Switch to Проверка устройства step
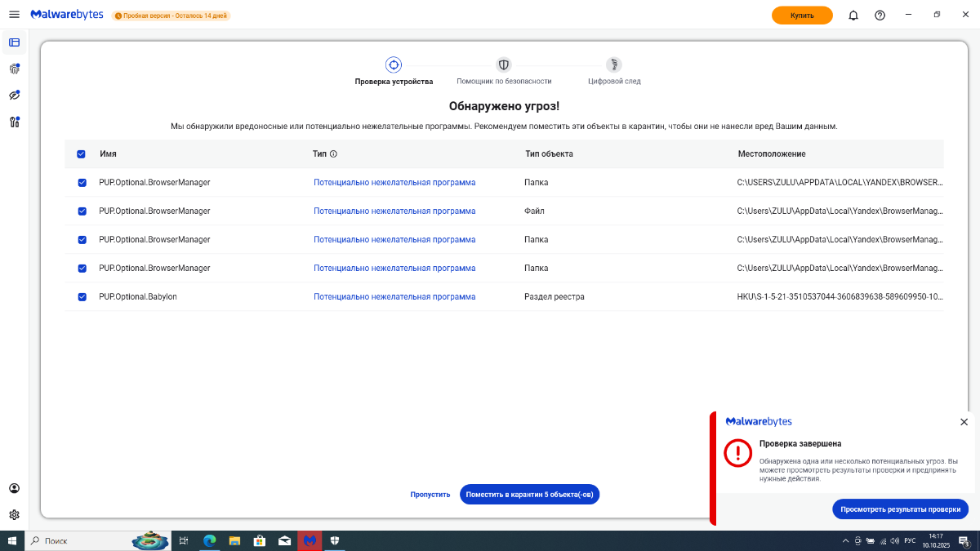The width and height of the screenshot is (980, 551). (x=394, y=71)
